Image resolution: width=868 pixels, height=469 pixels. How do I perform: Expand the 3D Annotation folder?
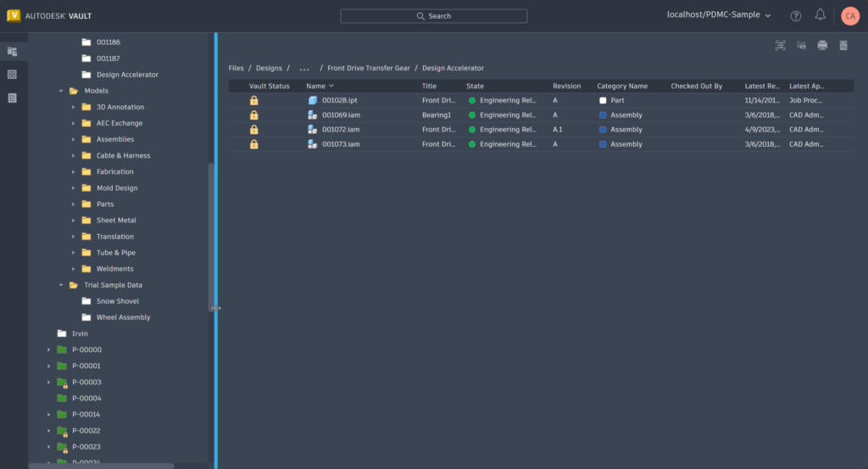pyautogui.click(x=73, y=107)
